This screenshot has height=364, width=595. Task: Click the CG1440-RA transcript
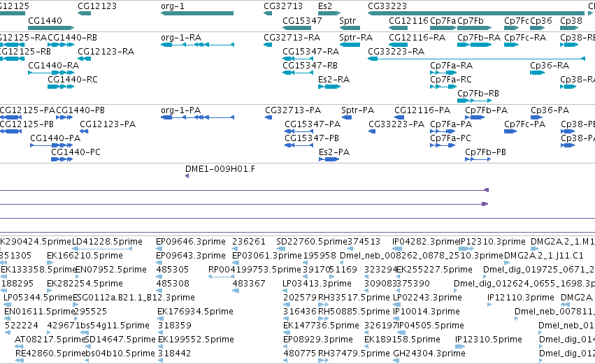pos(54,65)
